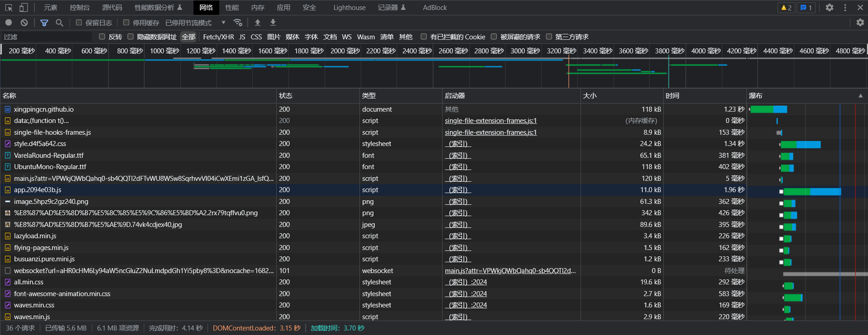The height and width of the screenshot is (335, 868).
Task: Toggle the filter funnel icon
Action: coord(44,23)
